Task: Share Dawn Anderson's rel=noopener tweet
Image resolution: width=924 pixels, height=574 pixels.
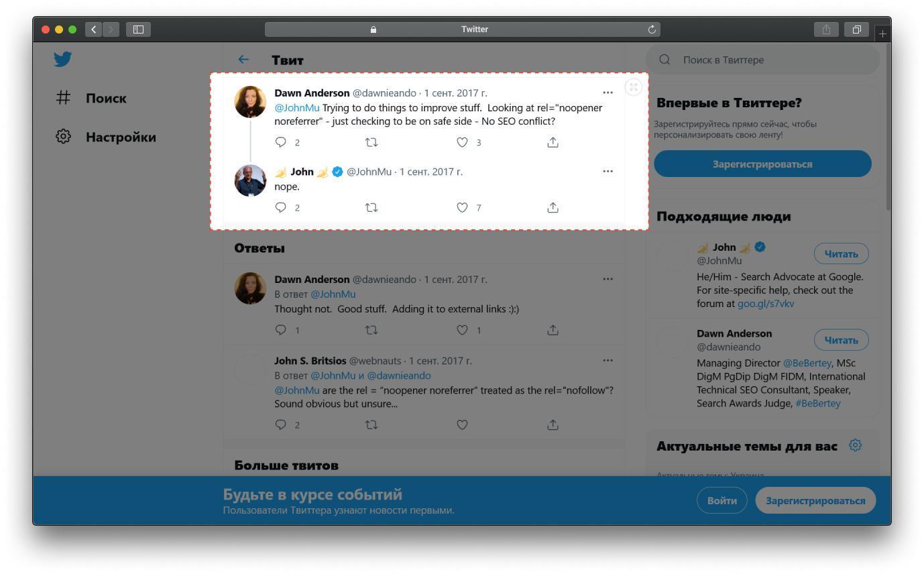Action: 553,142
